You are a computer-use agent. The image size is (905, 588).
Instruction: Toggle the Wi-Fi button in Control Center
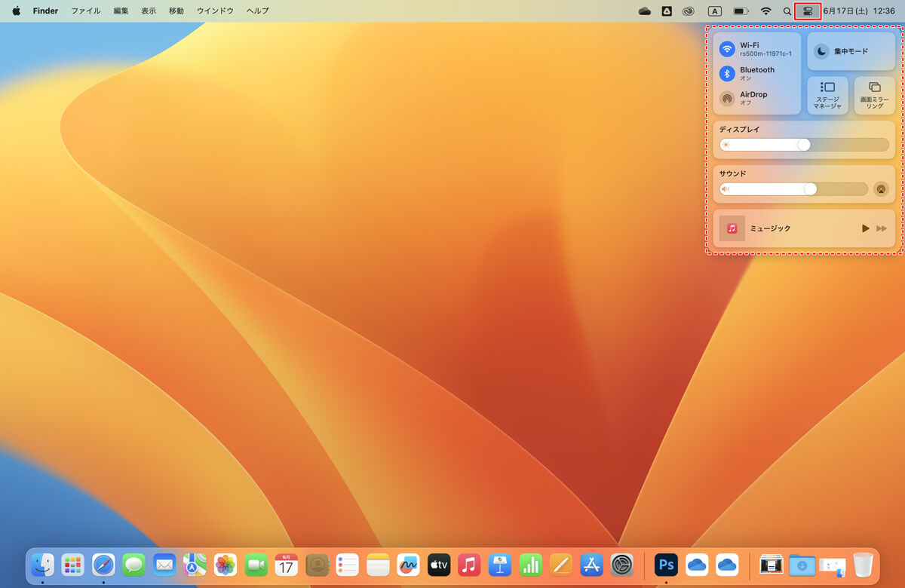point(727,49)
